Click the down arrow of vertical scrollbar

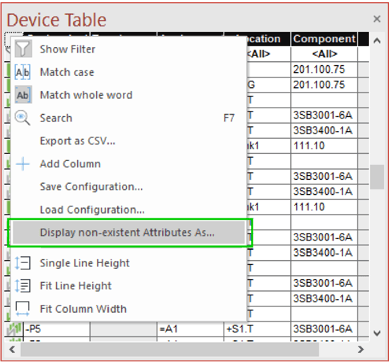[x=377, y=333]
